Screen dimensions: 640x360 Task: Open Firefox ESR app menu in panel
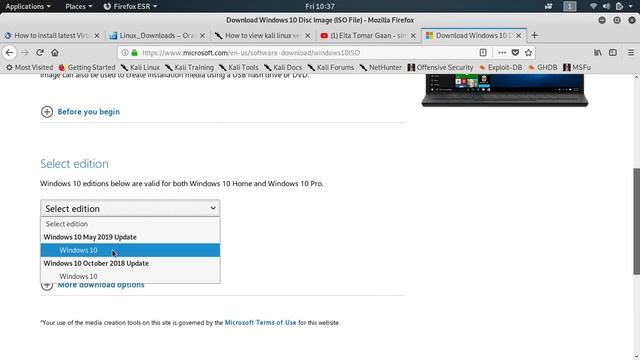click(130, 6)
